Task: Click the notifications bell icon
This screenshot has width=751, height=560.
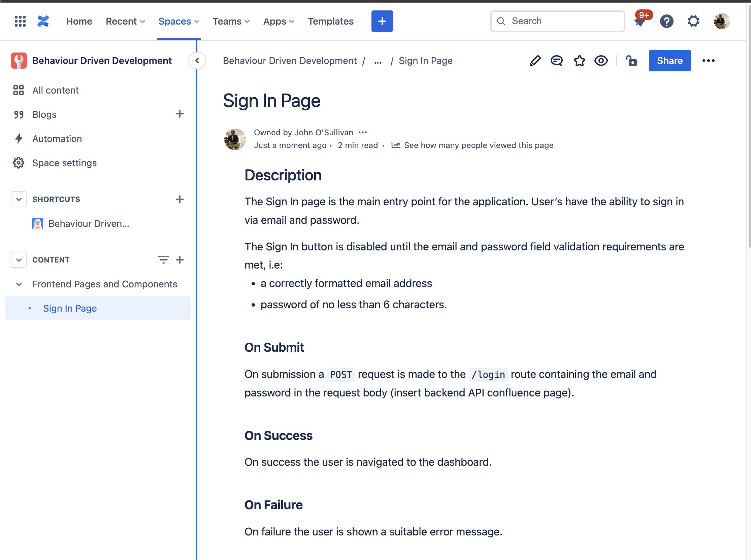Action: point(639,21)
